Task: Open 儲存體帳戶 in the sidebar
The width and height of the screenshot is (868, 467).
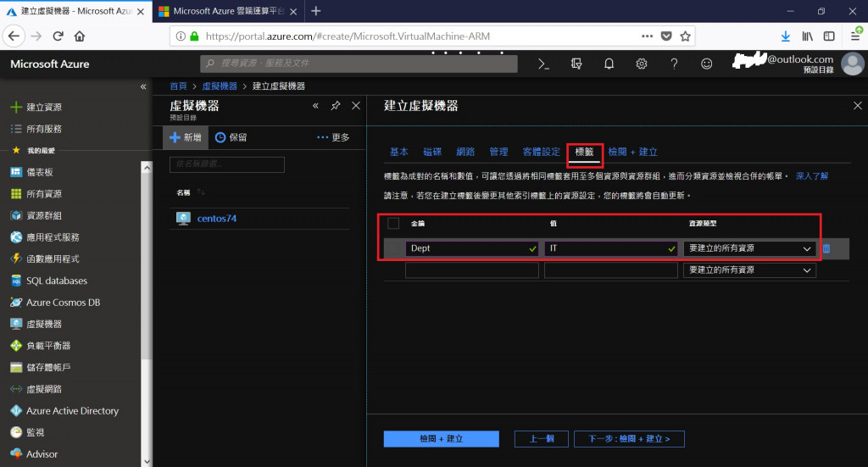Action: point(41,367)
